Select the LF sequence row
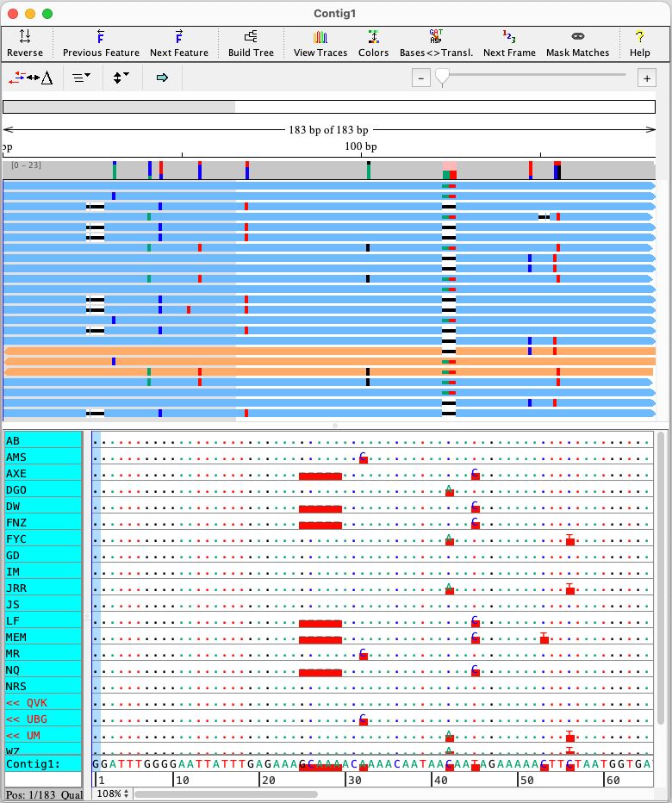 (x=43, y=620)
